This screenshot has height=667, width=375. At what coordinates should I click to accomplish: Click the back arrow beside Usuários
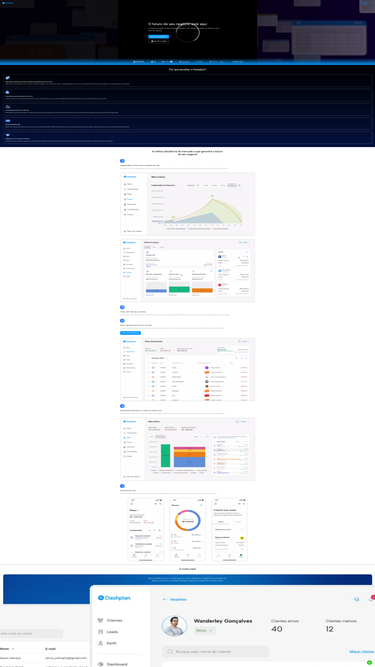(x=165, y=599)
